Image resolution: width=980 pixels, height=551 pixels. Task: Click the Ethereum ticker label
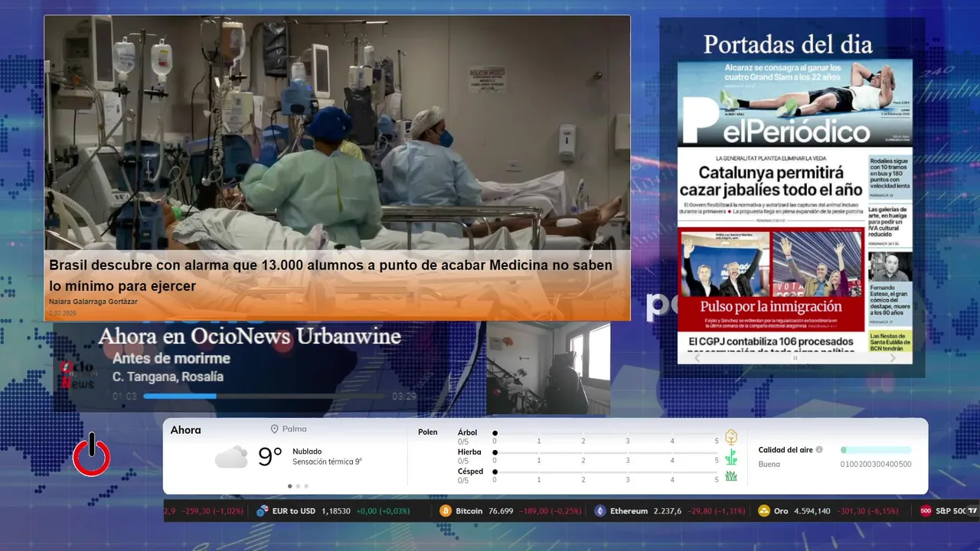pos(629,510)
